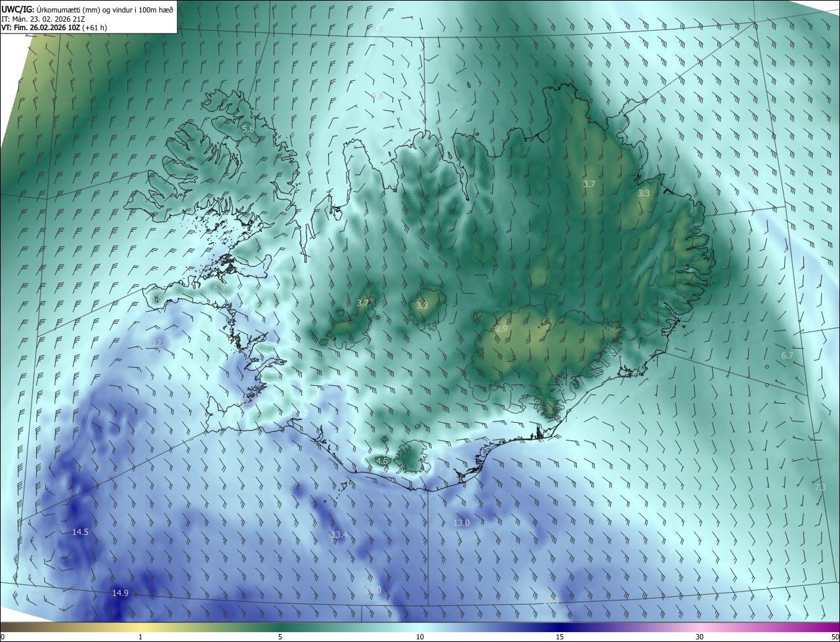The height and width of the screenshot is (642, 840).
Task: Click the 2.9 value on the map
Action: tap(501, 328)
